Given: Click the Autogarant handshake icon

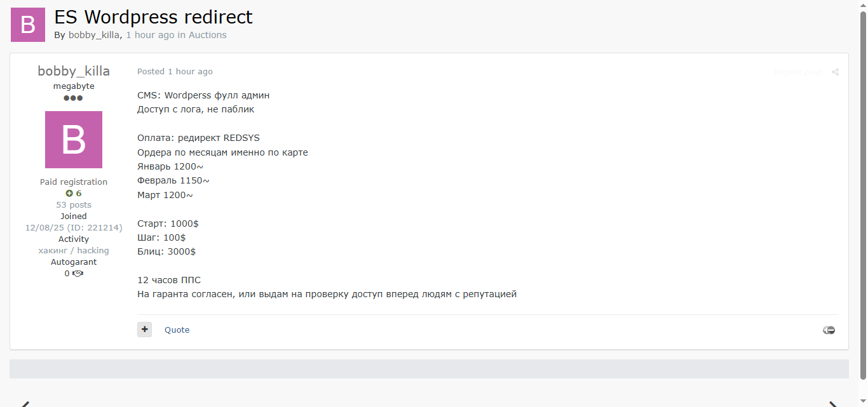Looking at the screenshot, I should pyautogui.click(x=78, y=274).
